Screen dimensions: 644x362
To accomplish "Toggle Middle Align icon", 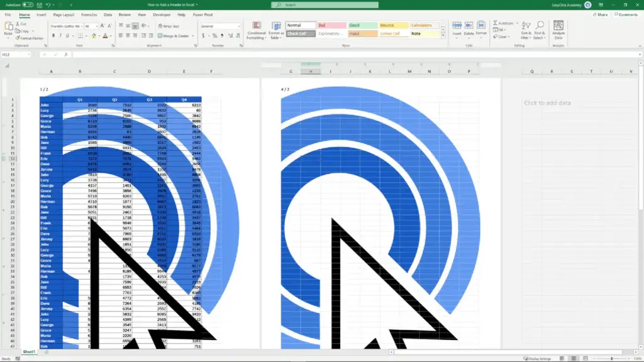I will pyautogui.click(x=128, y=26).
